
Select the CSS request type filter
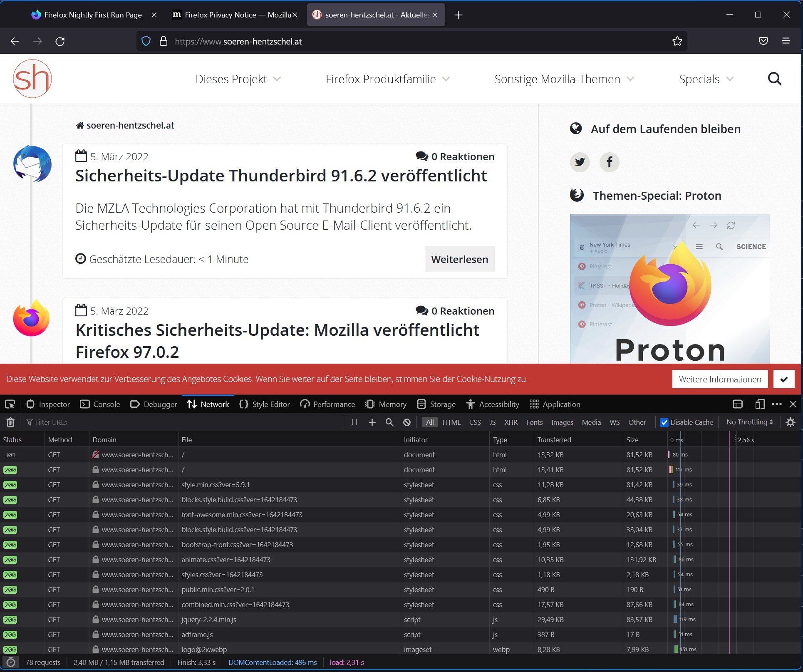click(475, 422)
